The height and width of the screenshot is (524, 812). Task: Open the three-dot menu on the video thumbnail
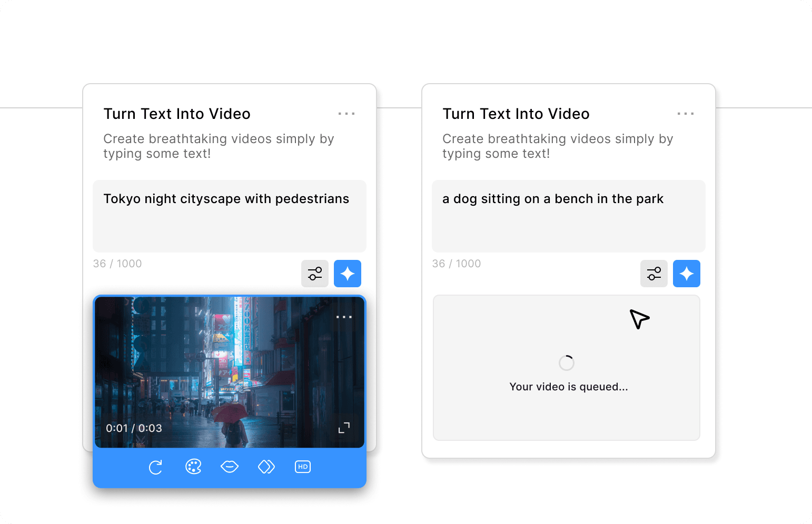(x=344, y=317)
